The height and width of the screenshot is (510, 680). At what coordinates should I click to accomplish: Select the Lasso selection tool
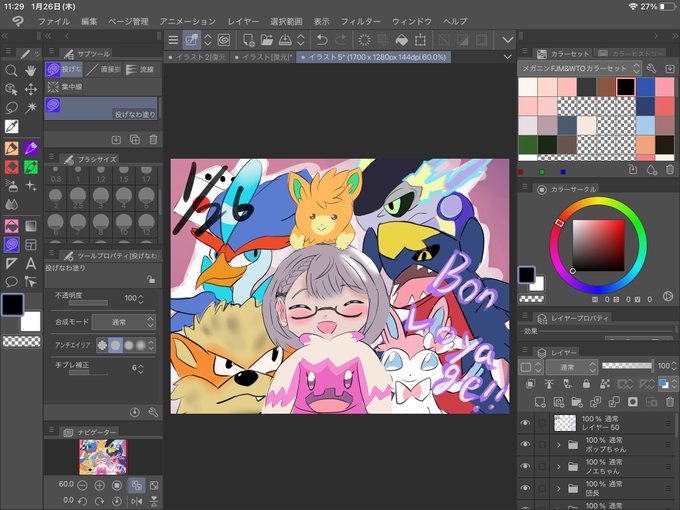tap(11, 107)
